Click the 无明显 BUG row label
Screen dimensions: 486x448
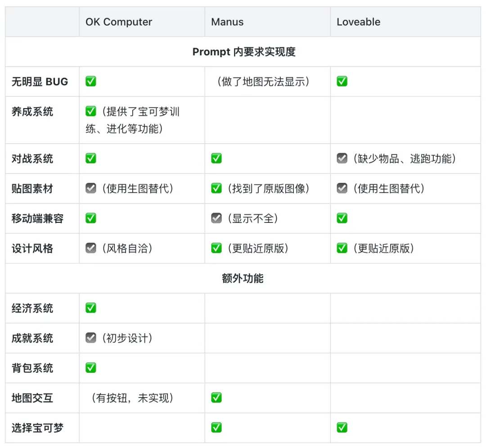(40, 81)
